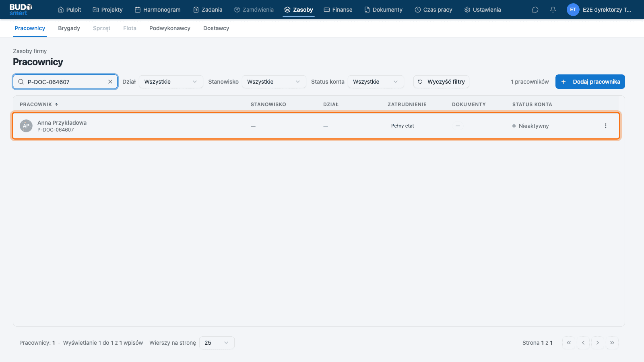Open Zadania section
The width and height of the screenshot is (644, 362).
pos(208,10)
